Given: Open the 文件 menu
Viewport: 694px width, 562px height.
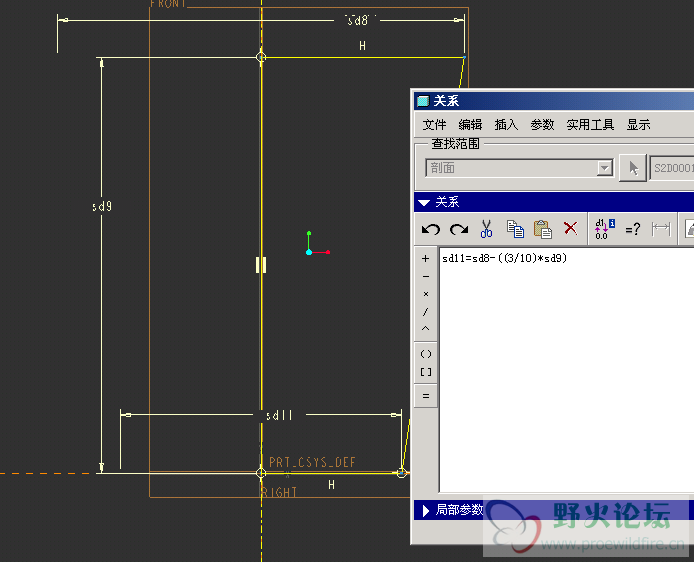Looking at the screenshot, I should point(434,125).
